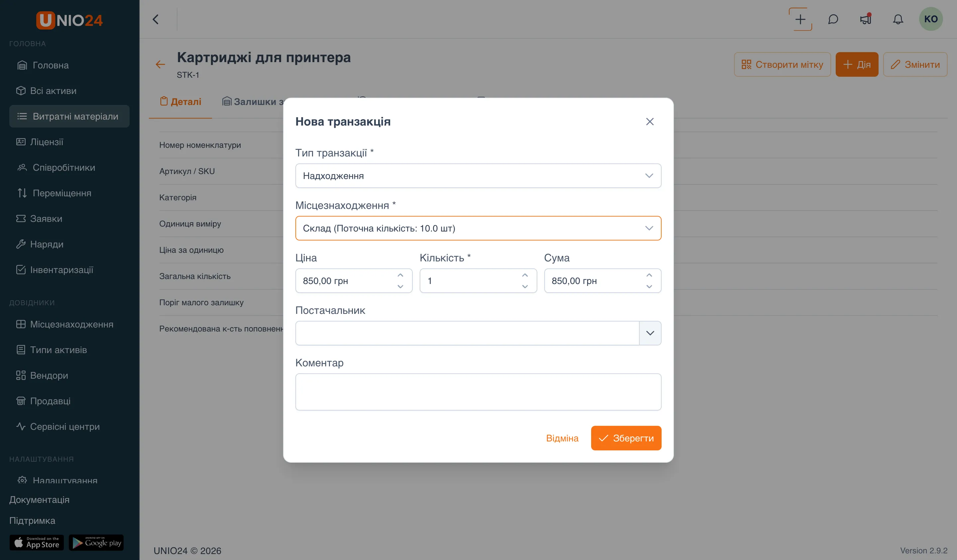This screenshot has height=560, width=957.
Task: Open the Тип транзакції dropdown
Action: pyautogui.click(x=478, y=176)
